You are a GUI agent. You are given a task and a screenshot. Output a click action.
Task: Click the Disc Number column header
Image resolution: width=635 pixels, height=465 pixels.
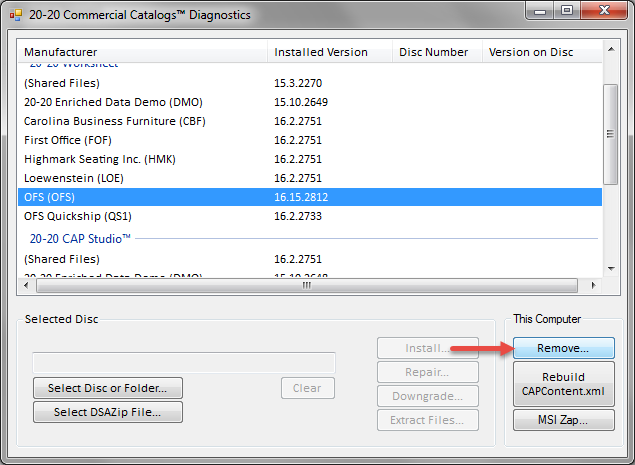(437, 52)
